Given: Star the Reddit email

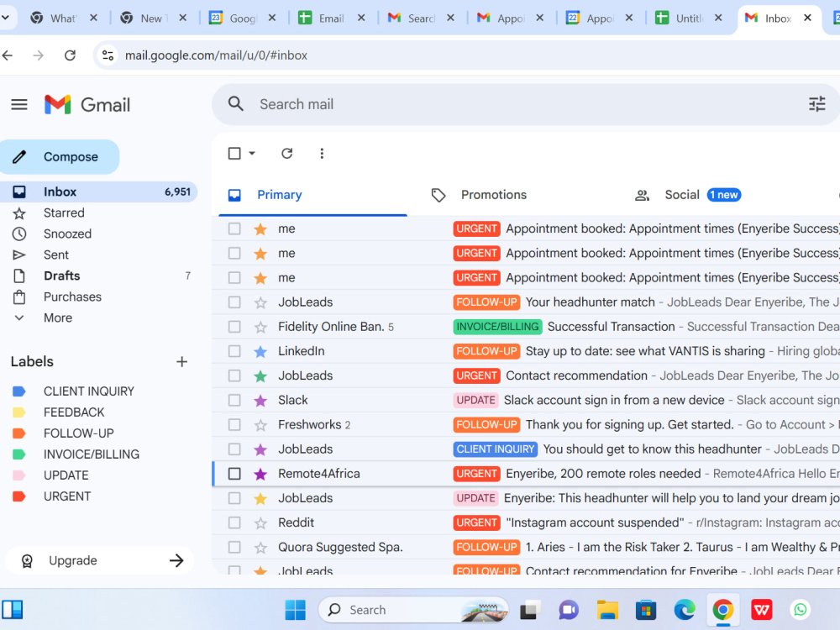Looking at the screenshot, I should (x=260, y=522).
